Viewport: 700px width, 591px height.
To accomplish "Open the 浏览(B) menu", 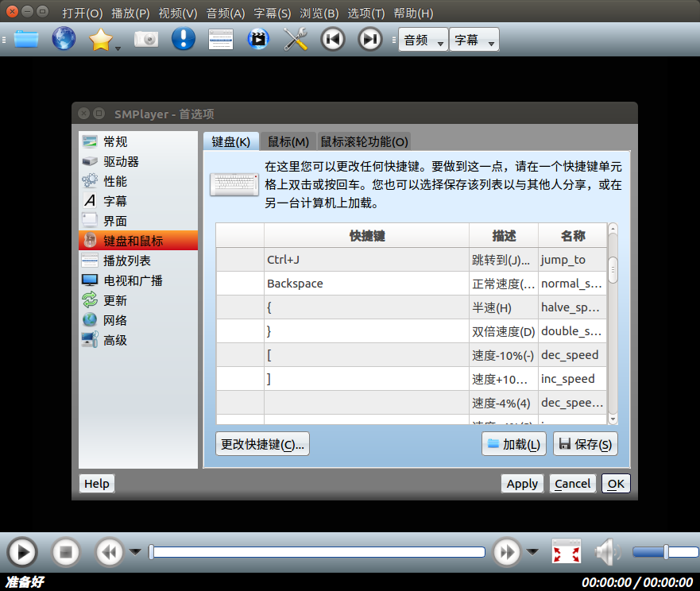I will click(319, 13).
